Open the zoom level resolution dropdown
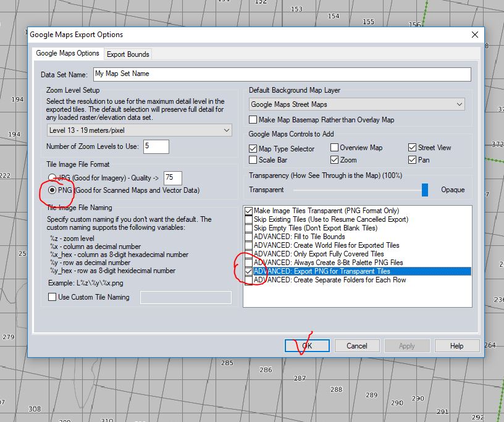The height and width of the screenshot is (422, 504). [x=140, y=130]
